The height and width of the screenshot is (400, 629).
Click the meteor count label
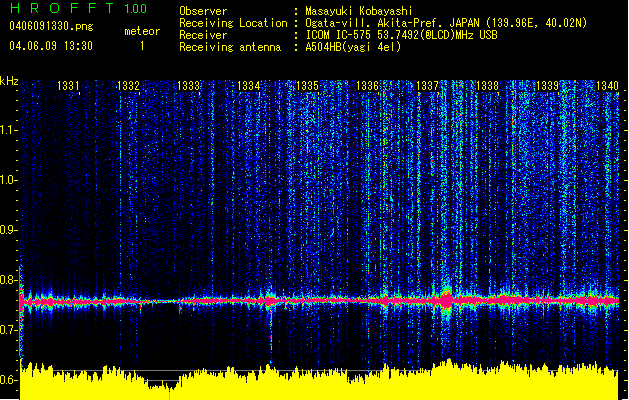[x=142, y=31]
